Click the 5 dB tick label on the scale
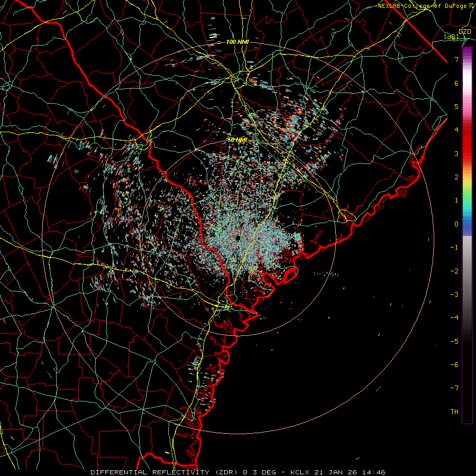Screen dimensions: 476x476 pyautogui.click(x=456, y=106)
